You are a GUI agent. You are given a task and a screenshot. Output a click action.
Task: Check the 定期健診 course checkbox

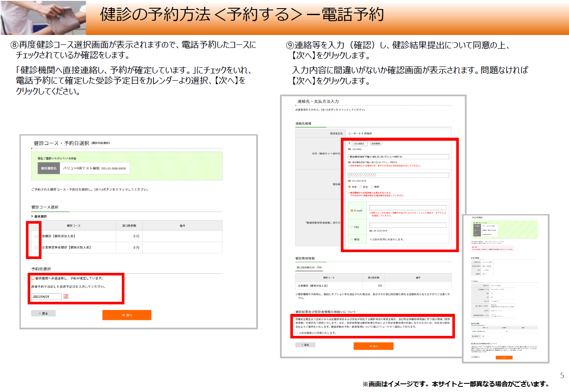click(36, 236)
